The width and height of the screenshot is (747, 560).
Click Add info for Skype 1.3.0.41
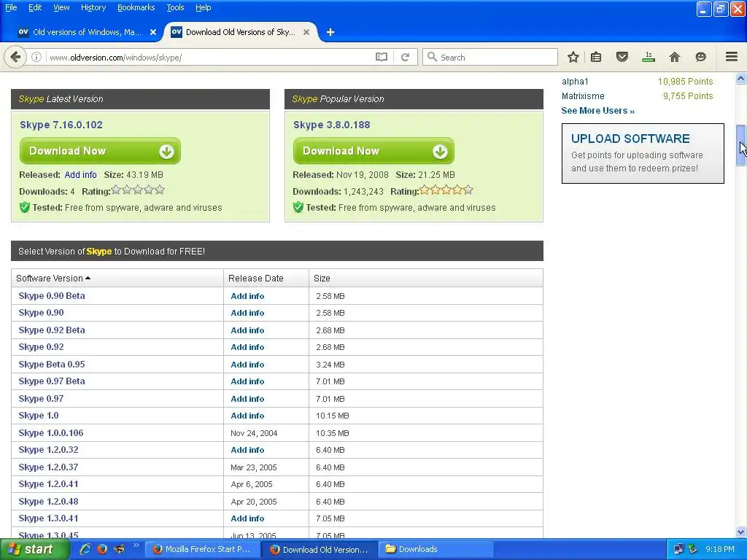coord(247,518)
